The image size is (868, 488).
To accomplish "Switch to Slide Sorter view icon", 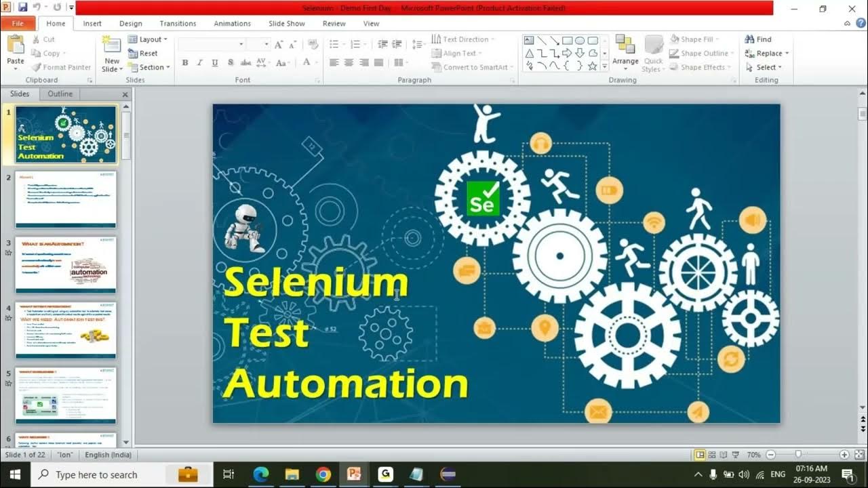I will point(712,455).
